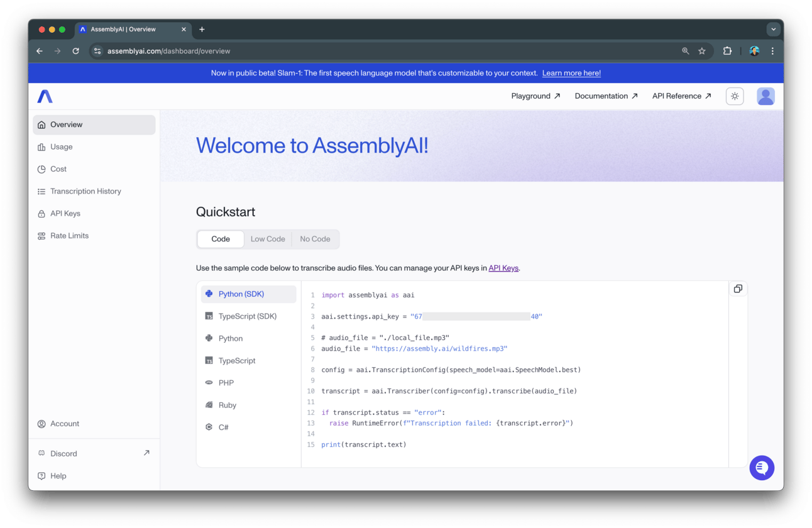The width and height of the screenshot is (812, 528).
Task: Click the browser forward arrow
Action: pos(57,51)
